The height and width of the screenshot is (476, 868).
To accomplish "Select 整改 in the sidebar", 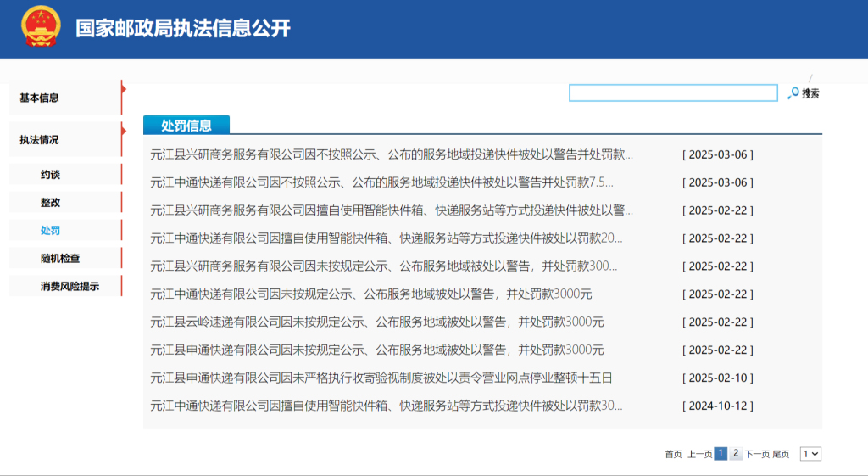I will 51,203.
